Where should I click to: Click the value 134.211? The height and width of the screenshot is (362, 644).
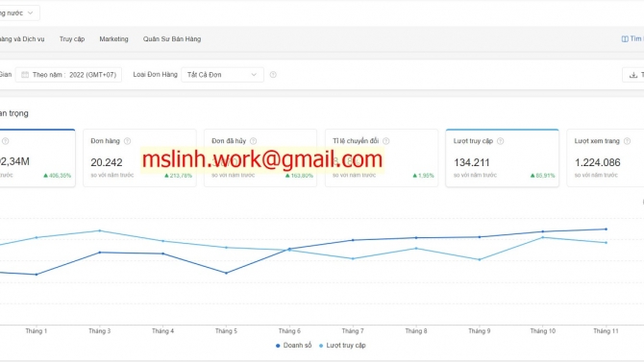[472, 162]
